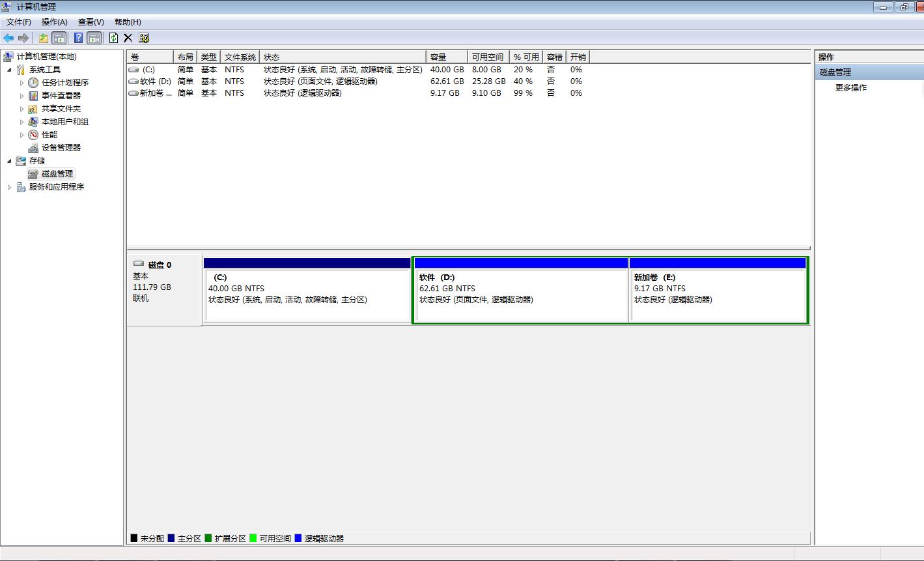Sort by the 文件系统 column header
The image size is (924, 561).
[240, 57]
